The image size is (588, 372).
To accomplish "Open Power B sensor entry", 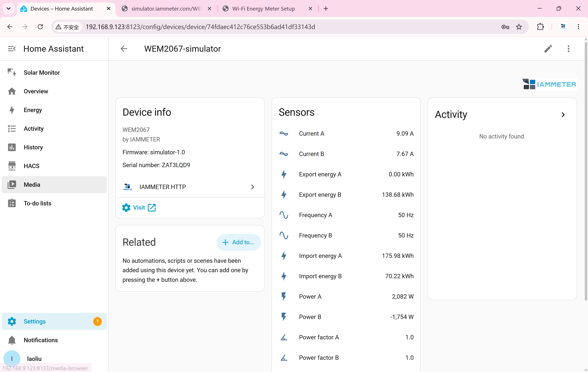I will [346, 317].
